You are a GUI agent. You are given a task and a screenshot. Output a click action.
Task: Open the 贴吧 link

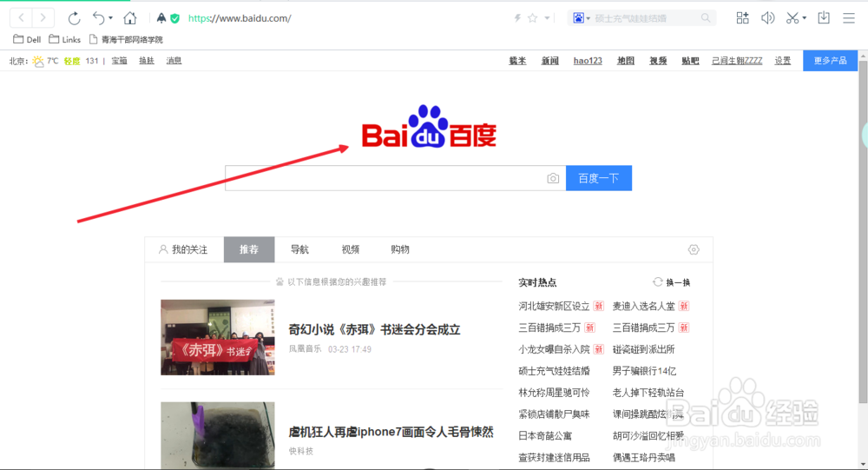pyautogui.click(x=690, y=61)
